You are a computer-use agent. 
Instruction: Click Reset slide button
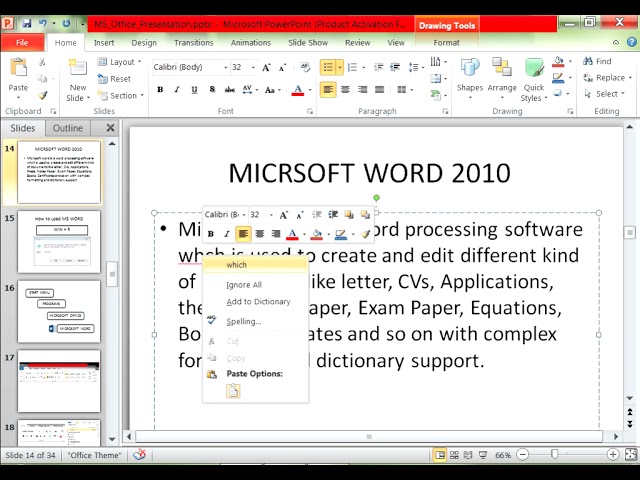114,79
